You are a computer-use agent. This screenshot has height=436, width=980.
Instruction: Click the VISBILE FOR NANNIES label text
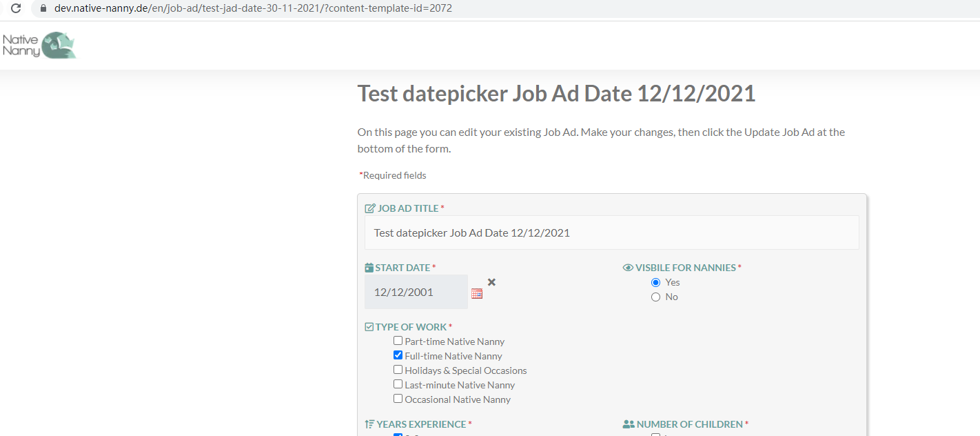[686, 268]
